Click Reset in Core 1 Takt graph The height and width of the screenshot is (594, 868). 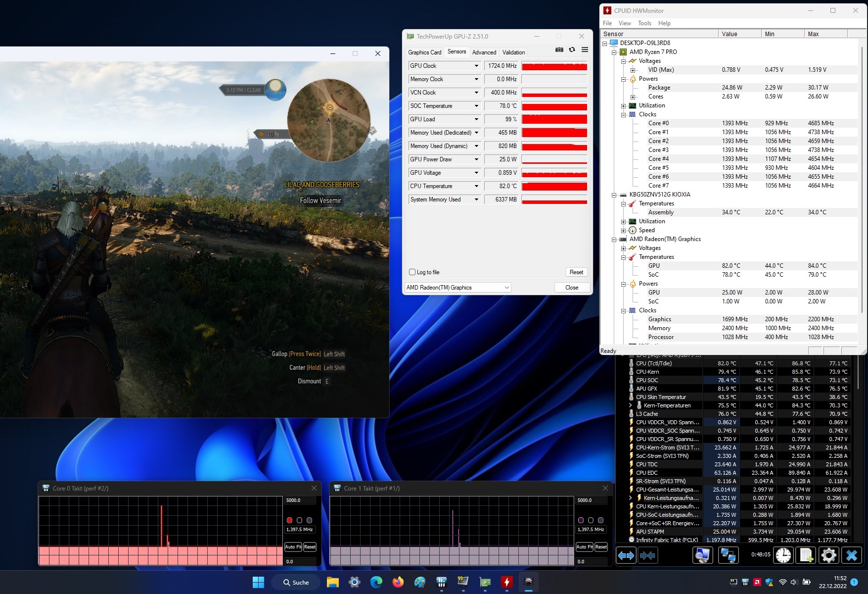[601, 547]
